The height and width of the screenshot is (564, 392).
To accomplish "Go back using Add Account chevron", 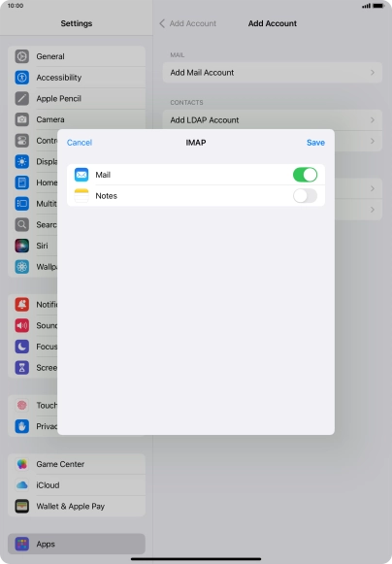I will point(162,23).
